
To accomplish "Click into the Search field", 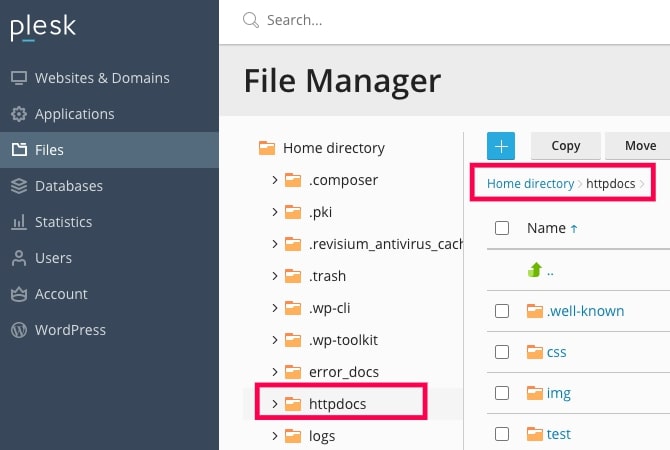I will [x=400, y=20].
